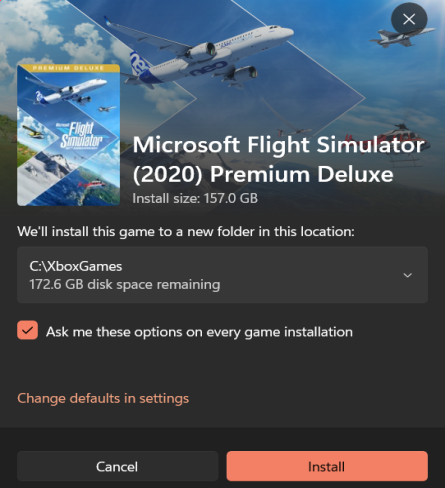Click the Cancel button
This screenshot has height=488, width=445.
[x=117, y=466]
